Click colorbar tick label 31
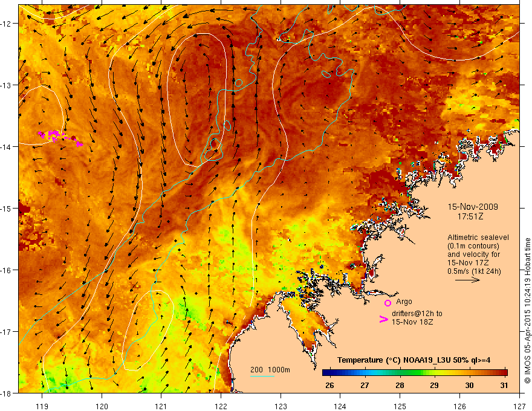Image resolution: width=532 pixels, height=411 pixels. 504,386
